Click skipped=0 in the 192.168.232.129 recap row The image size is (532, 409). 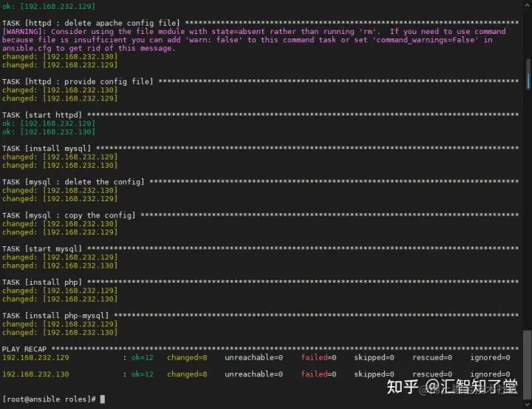374,357
